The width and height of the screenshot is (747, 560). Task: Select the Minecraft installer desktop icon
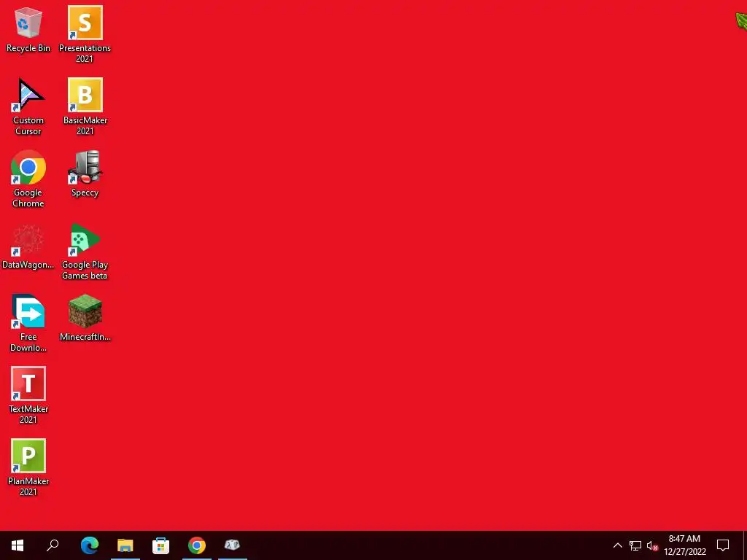click(x=85, y=318)
